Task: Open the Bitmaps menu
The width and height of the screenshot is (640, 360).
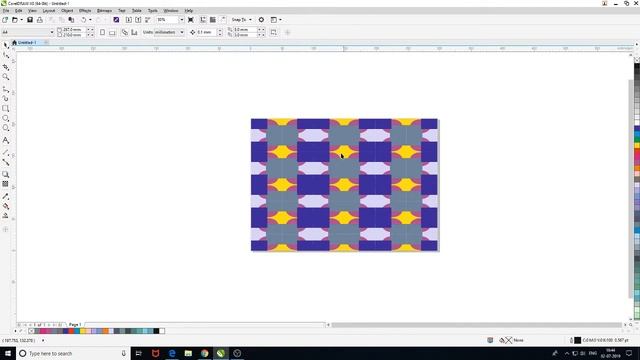Action: point(104,11)
